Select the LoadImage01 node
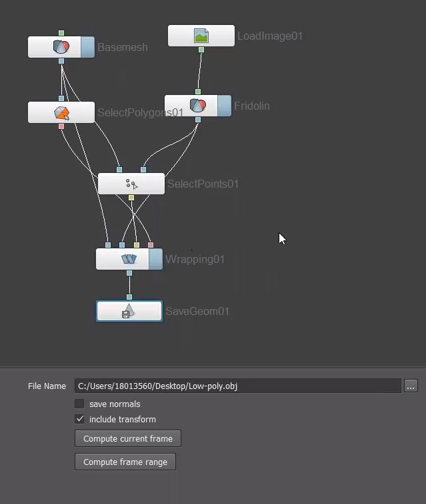The width and height of the screenshot is (426, 504). tap(201, 36)
